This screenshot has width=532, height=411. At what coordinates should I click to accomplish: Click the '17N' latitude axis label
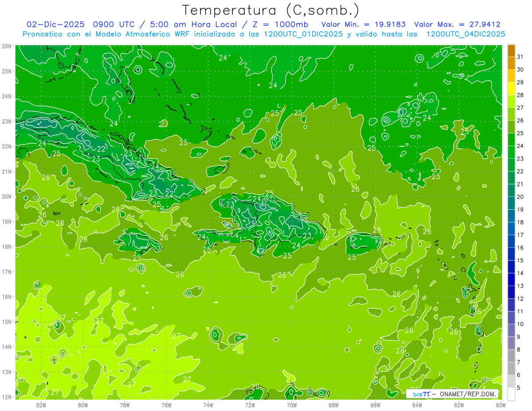tap(7, 271)
